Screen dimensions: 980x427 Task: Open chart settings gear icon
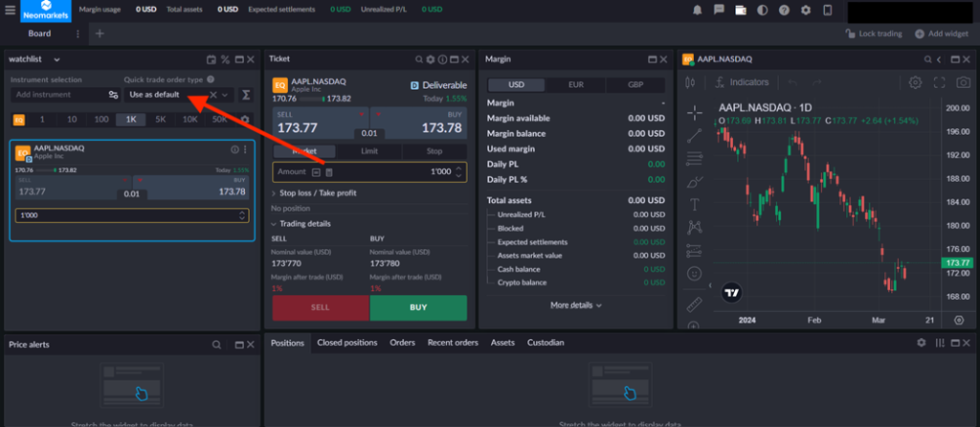pyautogui.click(x=915, y=82)
